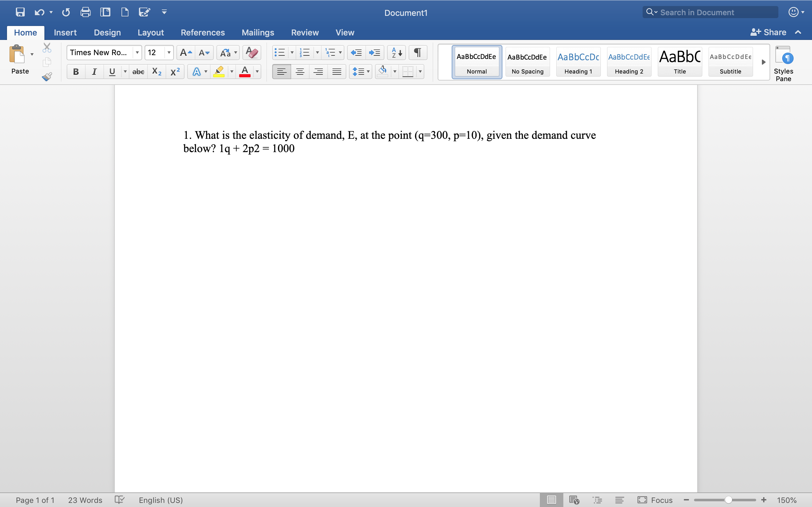Apply the Heading 1 style
The height and width of the screenshot is (507, 812).
tap(579, 62)
